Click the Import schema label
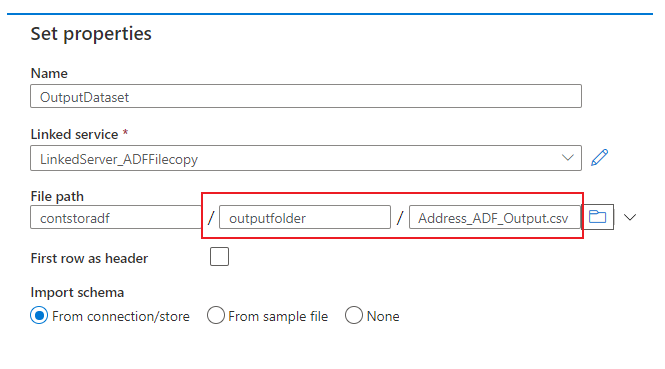Screen dimensions: 665x369 pyautogui.click(x=77, y=292)
